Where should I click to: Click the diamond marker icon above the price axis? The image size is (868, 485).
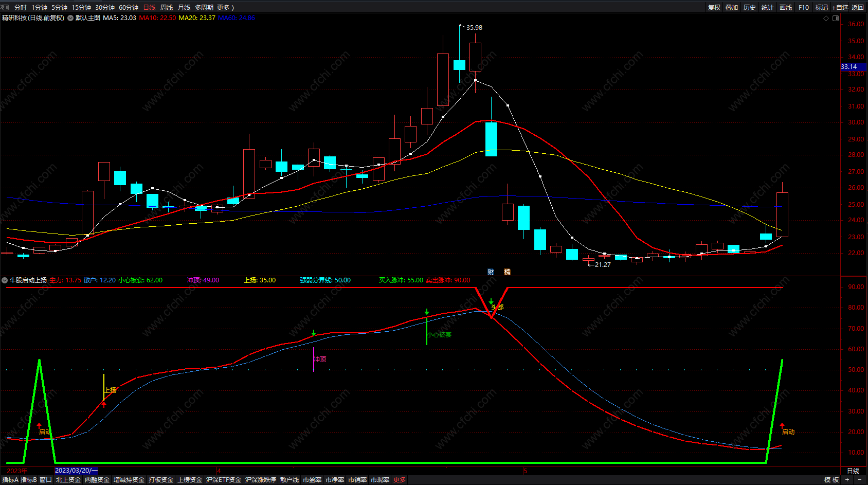point(826,18)
